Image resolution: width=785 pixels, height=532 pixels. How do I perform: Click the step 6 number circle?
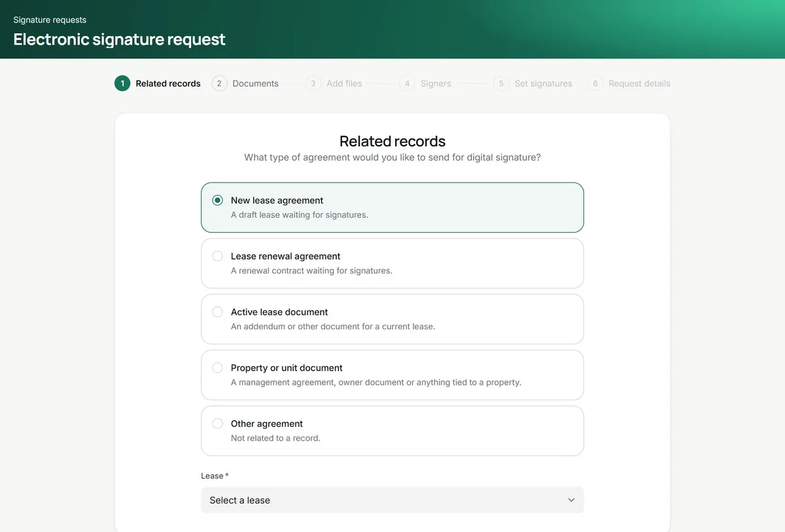pos(595,84)
